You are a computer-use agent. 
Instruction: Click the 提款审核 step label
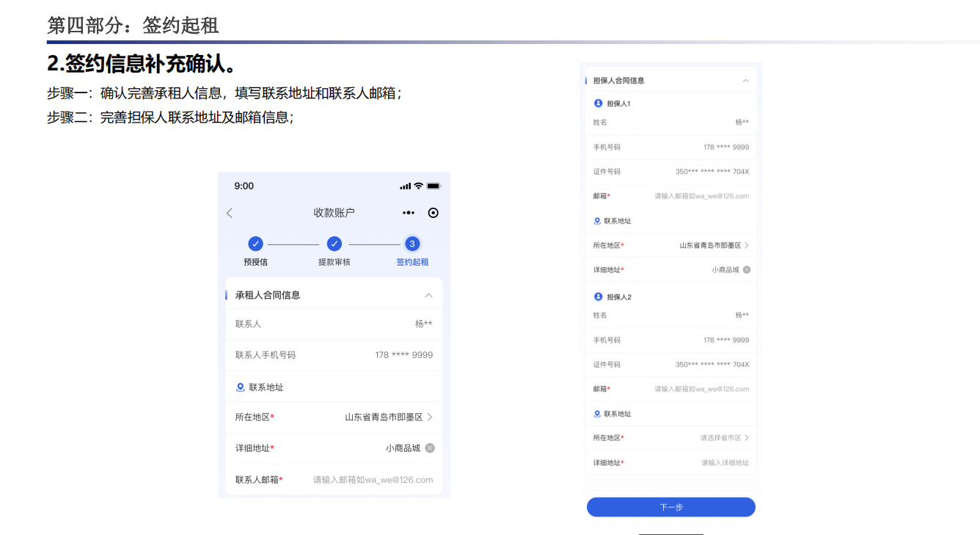point(334,262)
